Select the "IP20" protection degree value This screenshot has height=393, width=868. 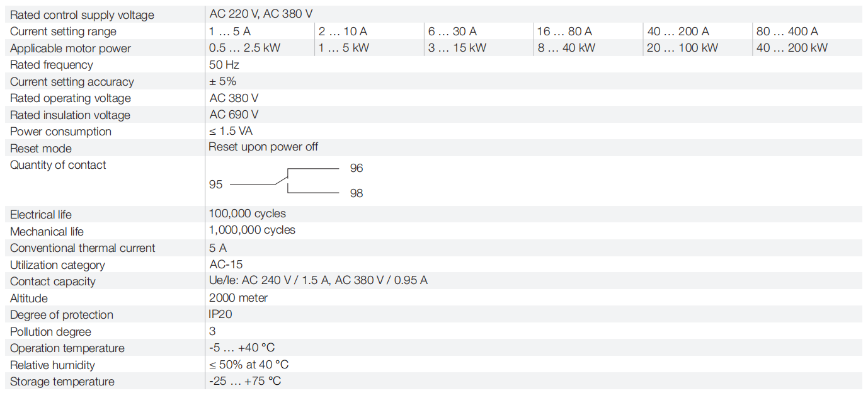point(220,314)
